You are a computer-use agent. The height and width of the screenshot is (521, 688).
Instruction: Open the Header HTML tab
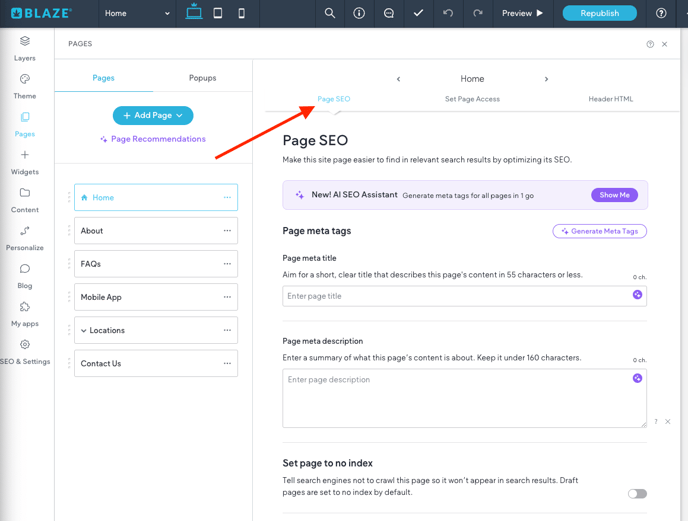pos(610,99)
